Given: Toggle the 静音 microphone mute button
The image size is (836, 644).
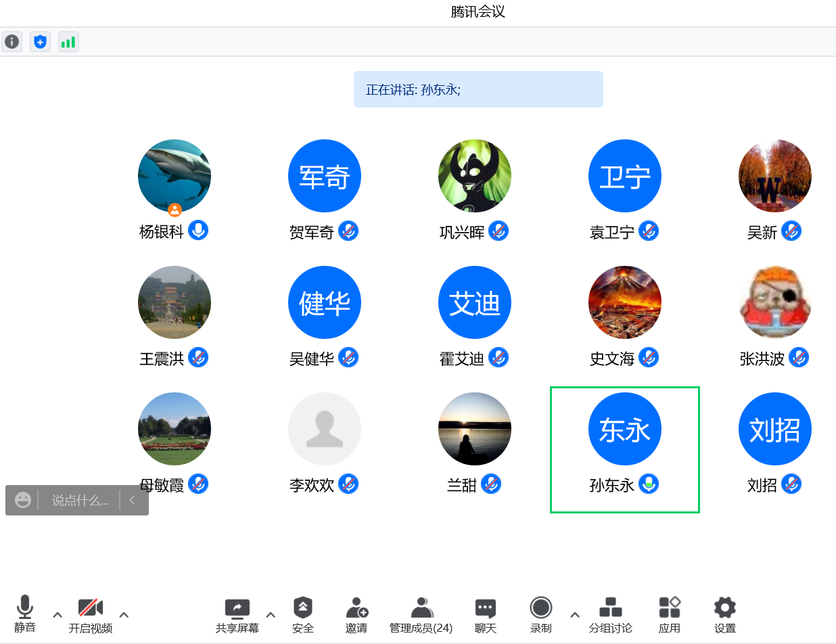Looking at the screenshot, I should tap(25, 613).
